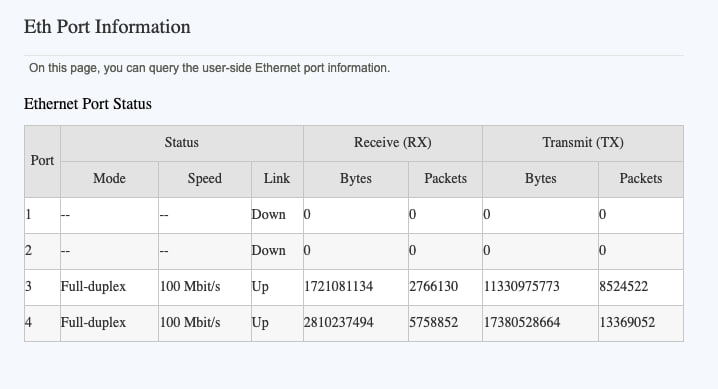Select the Speed column header
The image size is (718, 389).
(205, 178)
